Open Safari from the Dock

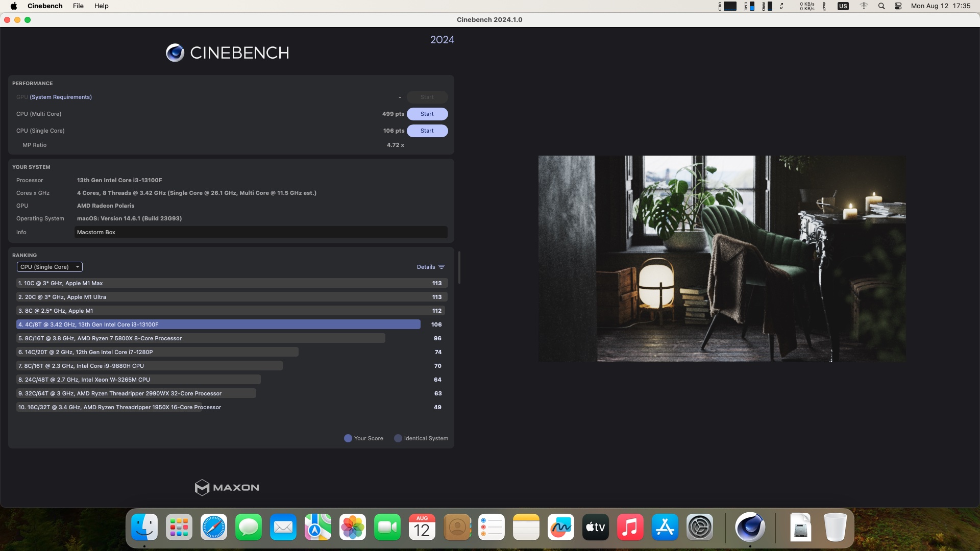214,527
